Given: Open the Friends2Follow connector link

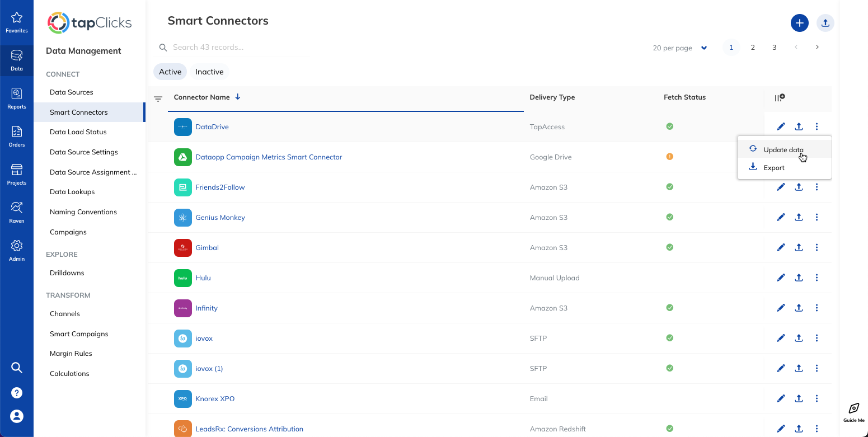Looking at the screenshot, I should 220,187.
